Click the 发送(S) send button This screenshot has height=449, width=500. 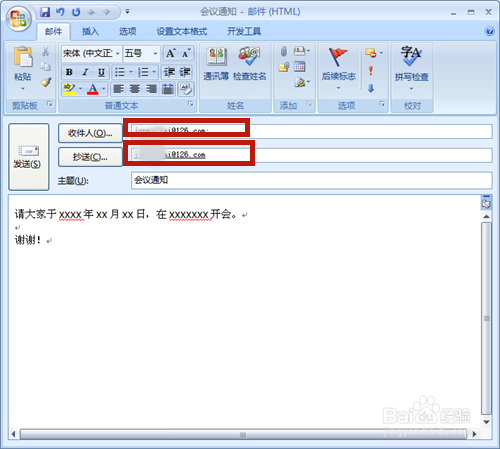[x=29, y=157]
